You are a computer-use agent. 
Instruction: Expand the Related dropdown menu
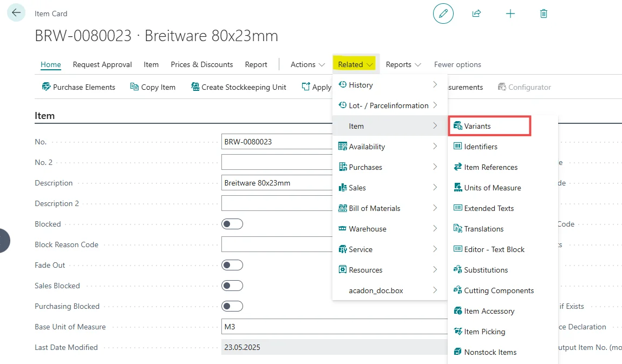355,64
